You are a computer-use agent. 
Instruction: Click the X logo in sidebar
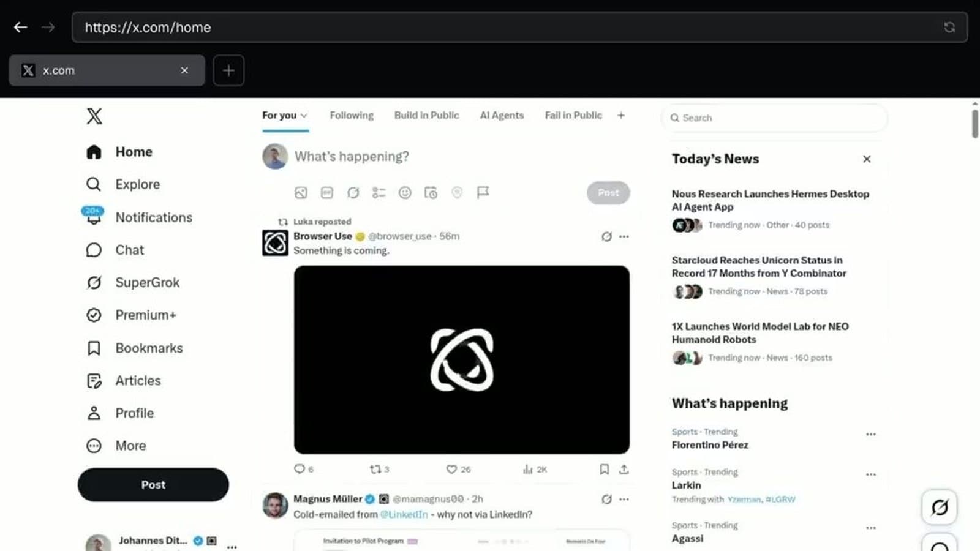(94, 116)
